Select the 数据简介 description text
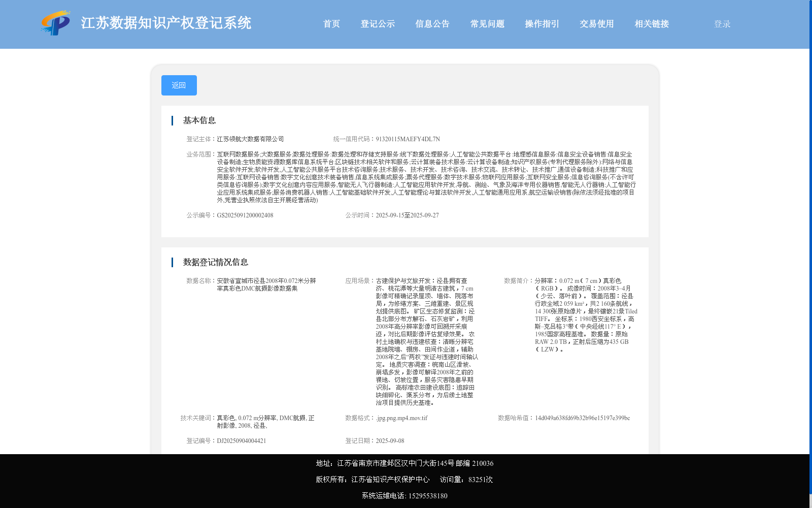This screenshot has width=812, height=508. (586, 315)
